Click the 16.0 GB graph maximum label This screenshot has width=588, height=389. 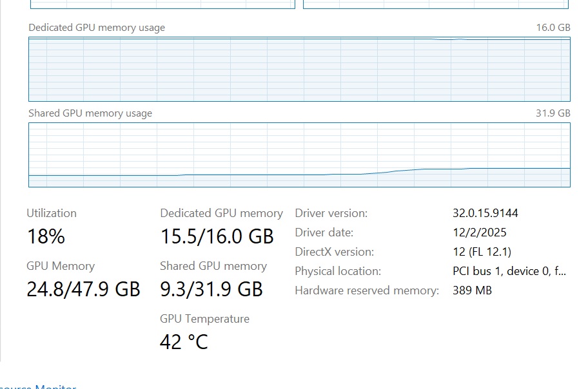[554, 28]
